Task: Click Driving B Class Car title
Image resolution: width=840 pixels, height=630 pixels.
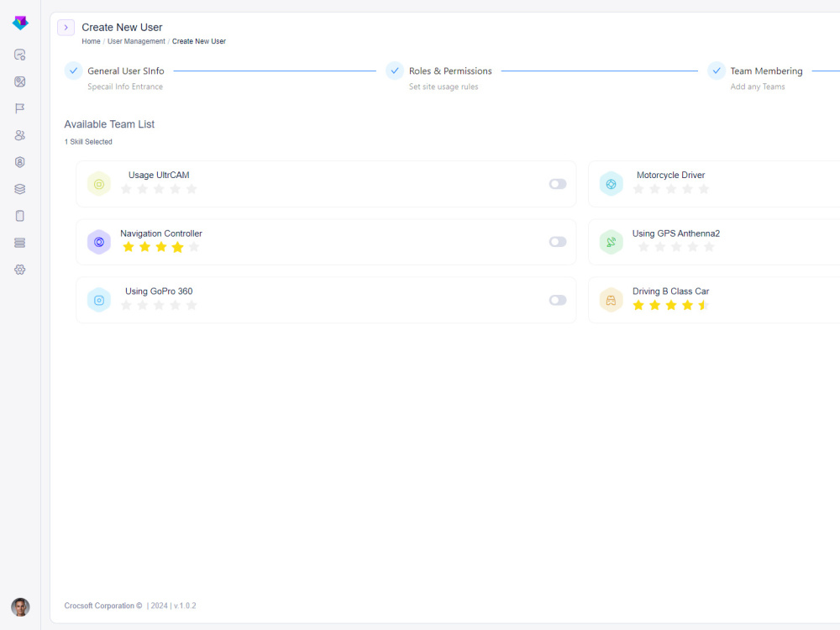Action: (670, 291)
